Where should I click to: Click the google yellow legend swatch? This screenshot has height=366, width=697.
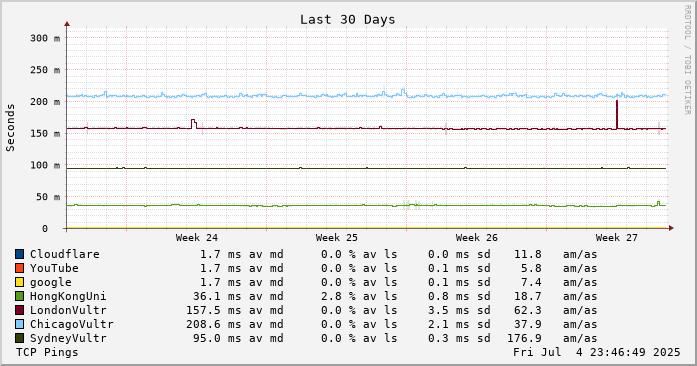click(20, 282)
